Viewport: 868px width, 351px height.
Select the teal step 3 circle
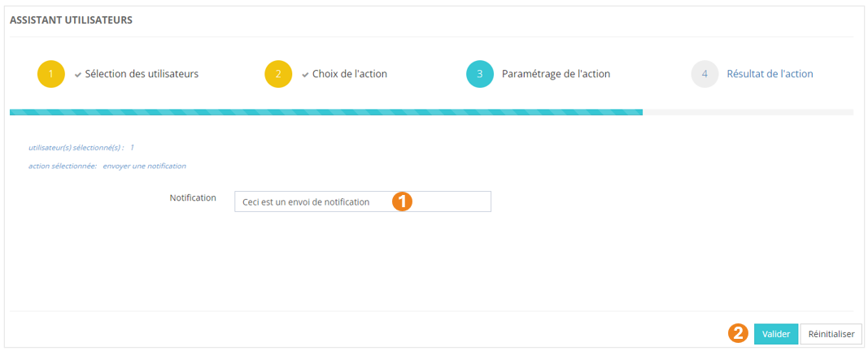tap(480, 74)
